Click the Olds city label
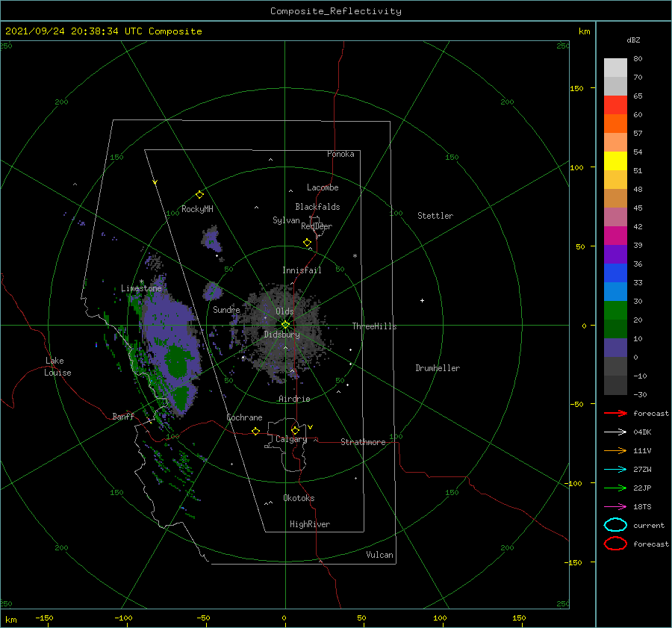The width and height of the screenshot is (672, 628). point(284,311)
